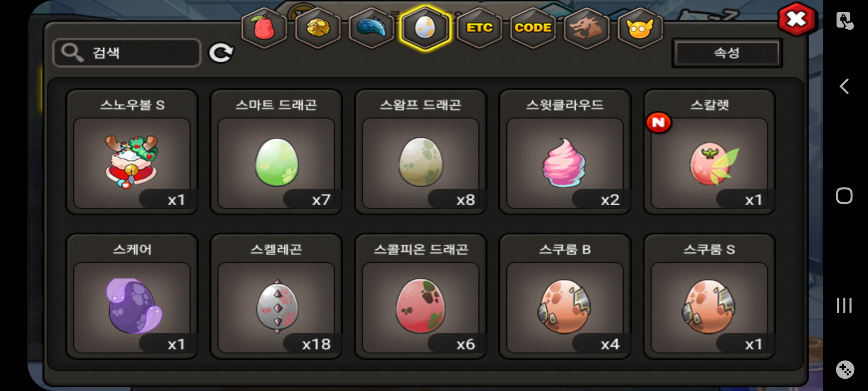
Task: Open the 속성 attribute filter
Action: [727, 53]
